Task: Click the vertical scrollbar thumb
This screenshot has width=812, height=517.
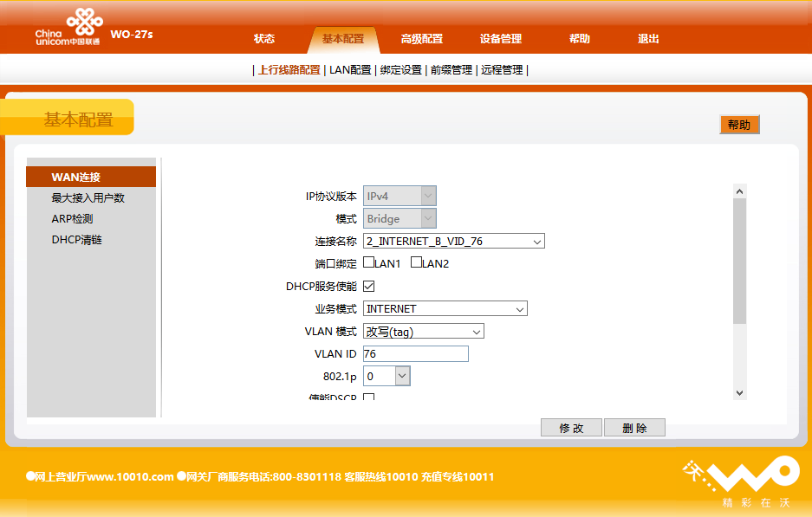Action: [739, 260]
